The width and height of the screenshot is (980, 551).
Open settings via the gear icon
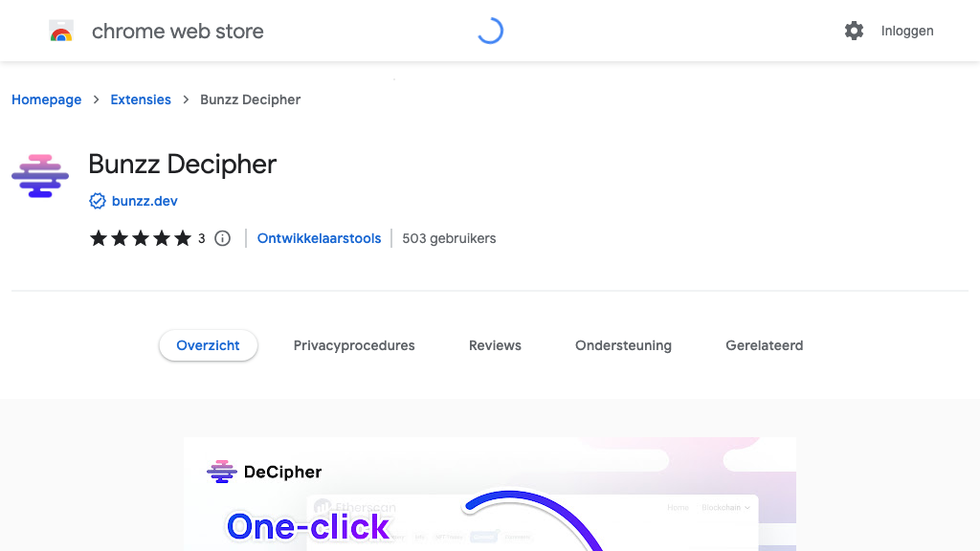(x=854, y=31)
